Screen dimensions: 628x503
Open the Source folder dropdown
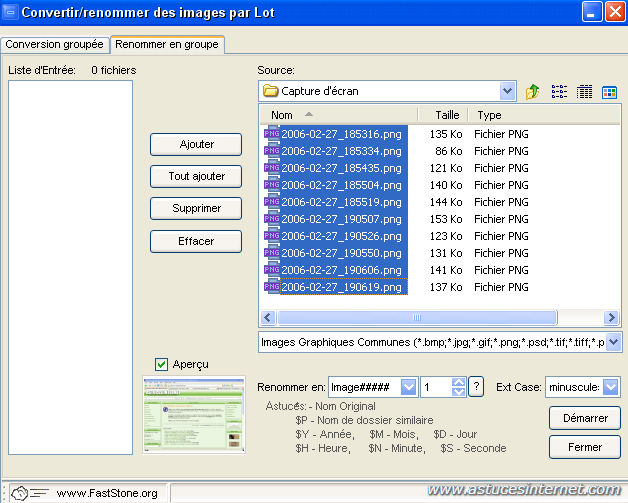[x=507, y=91]
